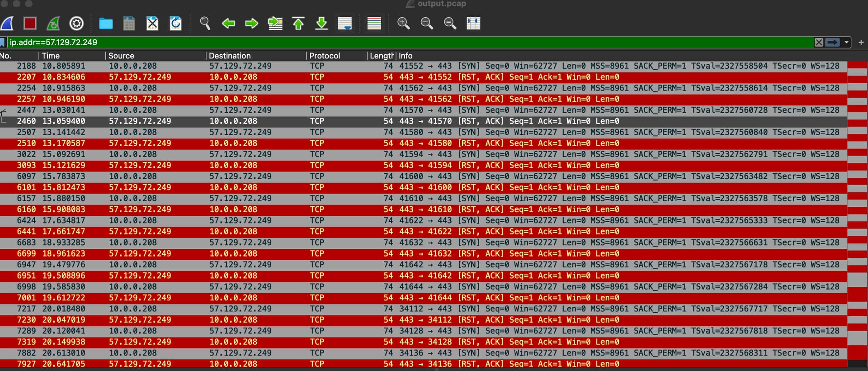
Task: Zoom in on the packet list text
Action: (403, 23)
